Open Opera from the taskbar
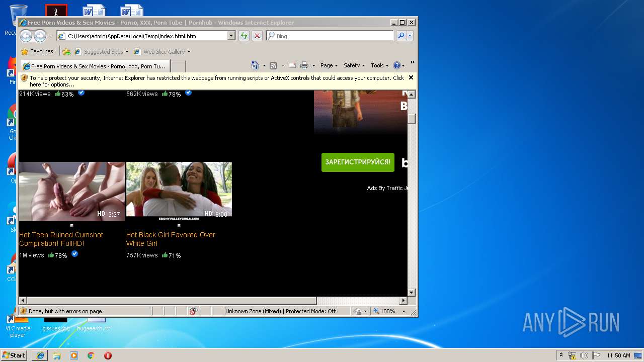This screenshot has width=644, height=362. [x=108, y=355]
